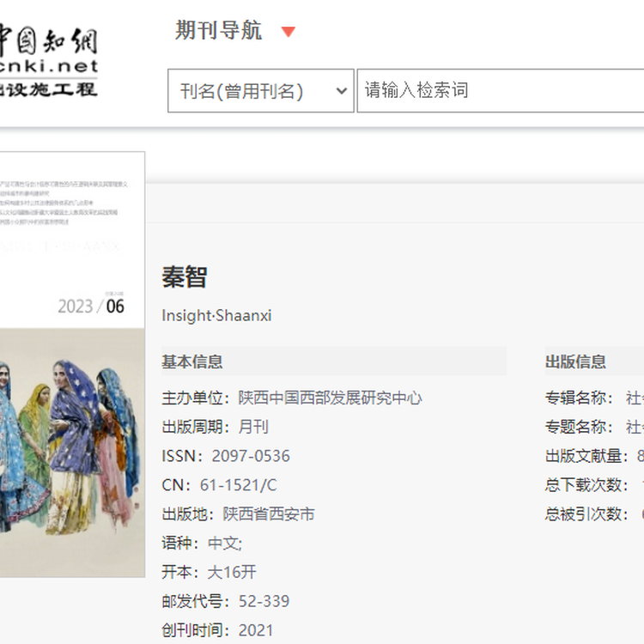644x644 pixels.
Task: Click the 总下载次数 label
Action: [x=587, y=485]
